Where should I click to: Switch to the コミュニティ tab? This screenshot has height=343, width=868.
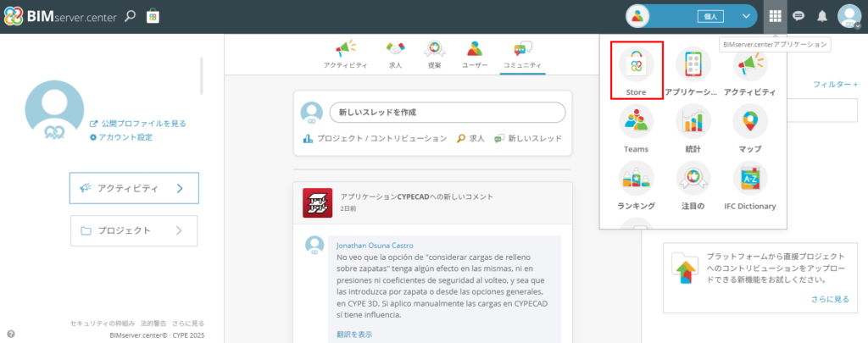point(522,54)
